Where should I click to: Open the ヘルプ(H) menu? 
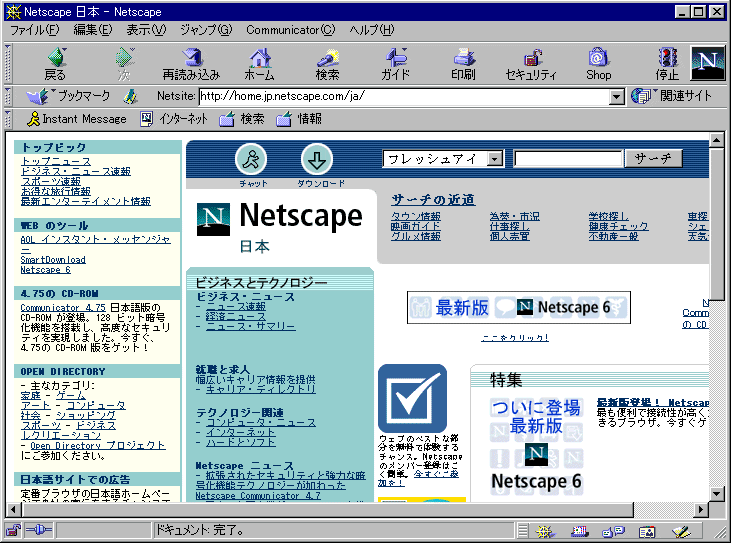(x=372, y=30)
